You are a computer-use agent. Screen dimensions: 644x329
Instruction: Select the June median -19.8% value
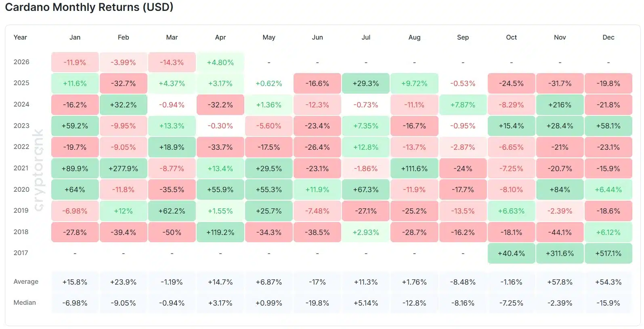pyautogui.click(x=317, y=303)
